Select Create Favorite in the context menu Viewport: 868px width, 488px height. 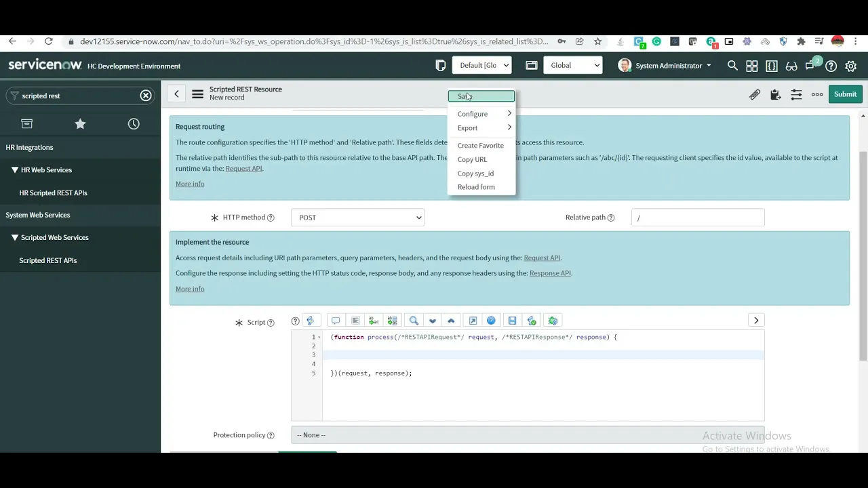click(x=481, y=146)
